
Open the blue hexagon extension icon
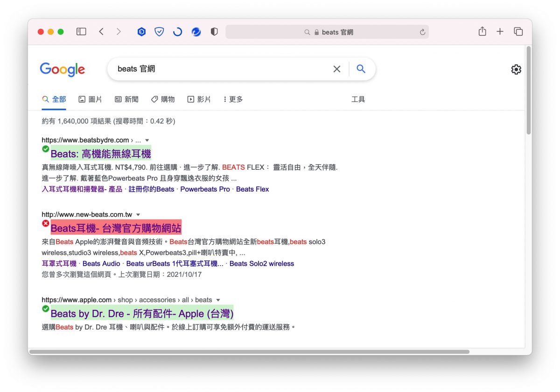(x=141, y=32)
